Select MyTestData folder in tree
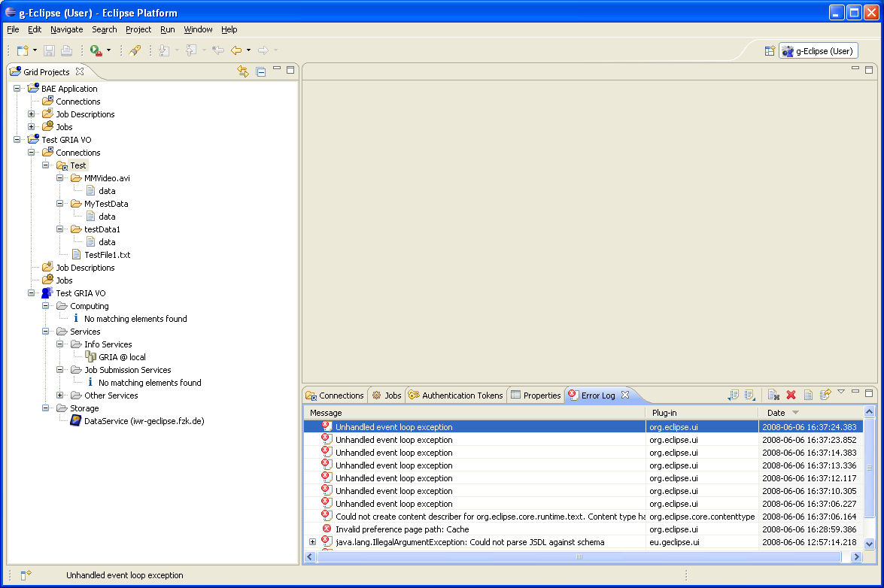884x588 pixels. click(x=106, y=203)
